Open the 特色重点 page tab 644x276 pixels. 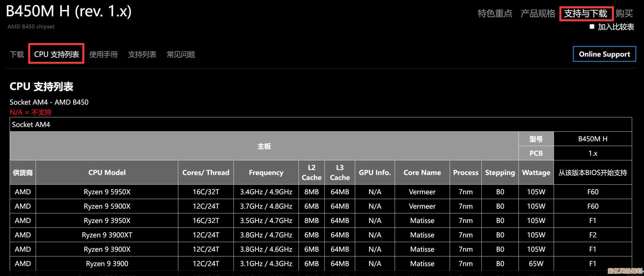click(x=495, y=13)
